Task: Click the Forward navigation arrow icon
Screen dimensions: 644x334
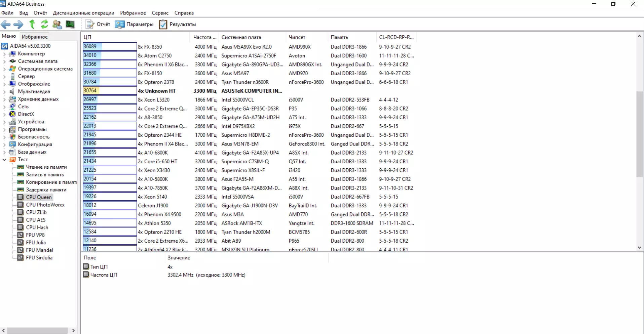Action: 18,24
